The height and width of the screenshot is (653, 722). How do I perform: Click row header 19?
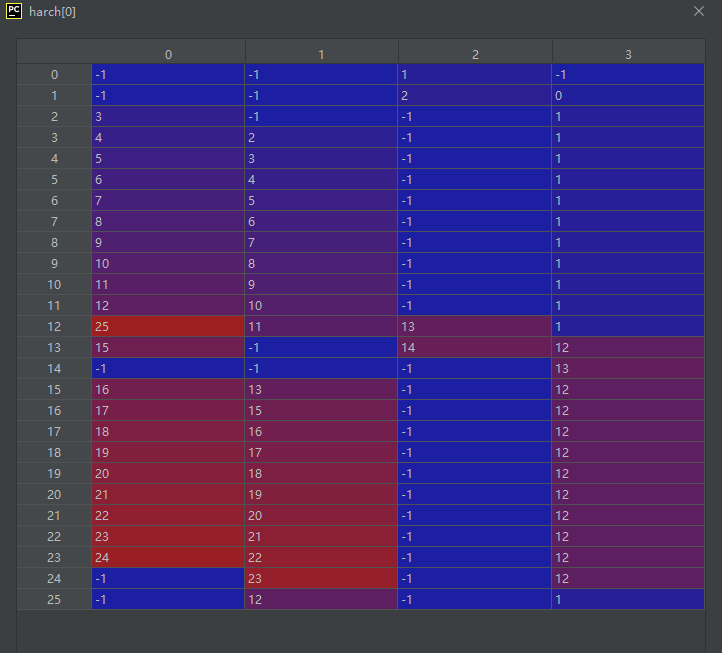[54, 473]
